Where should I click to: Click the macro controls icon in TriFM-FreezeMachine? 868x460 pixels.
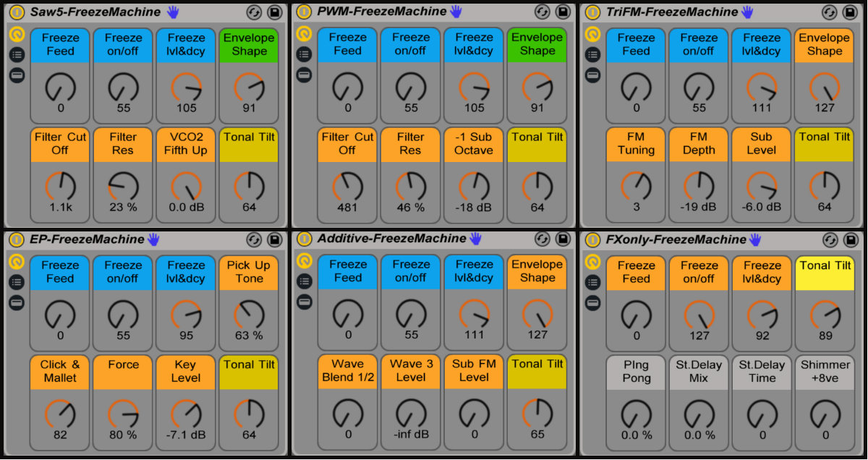pyautogui.click(x=592, y=34)
